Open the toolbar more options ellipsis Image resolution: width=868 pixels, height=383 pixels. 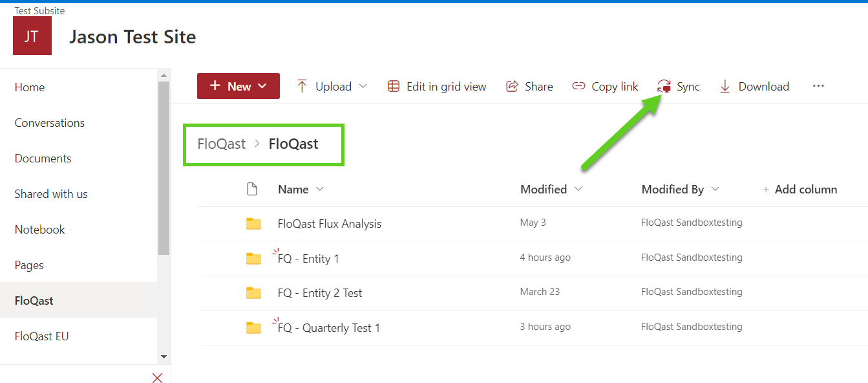pos(818,86)
